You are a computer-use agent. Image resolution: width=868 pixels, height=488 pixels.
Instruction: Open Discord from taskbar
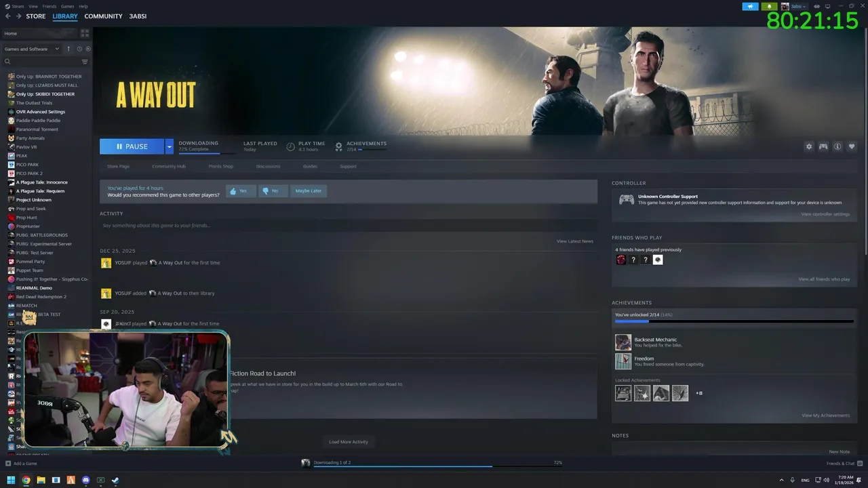pyautogui.click(x=85, y=481)
